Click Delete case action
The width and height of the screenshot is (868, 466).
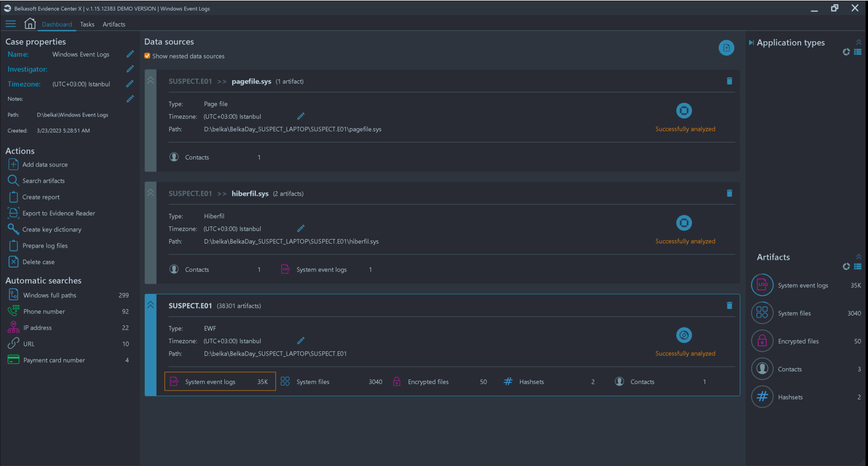coord(31,262)
